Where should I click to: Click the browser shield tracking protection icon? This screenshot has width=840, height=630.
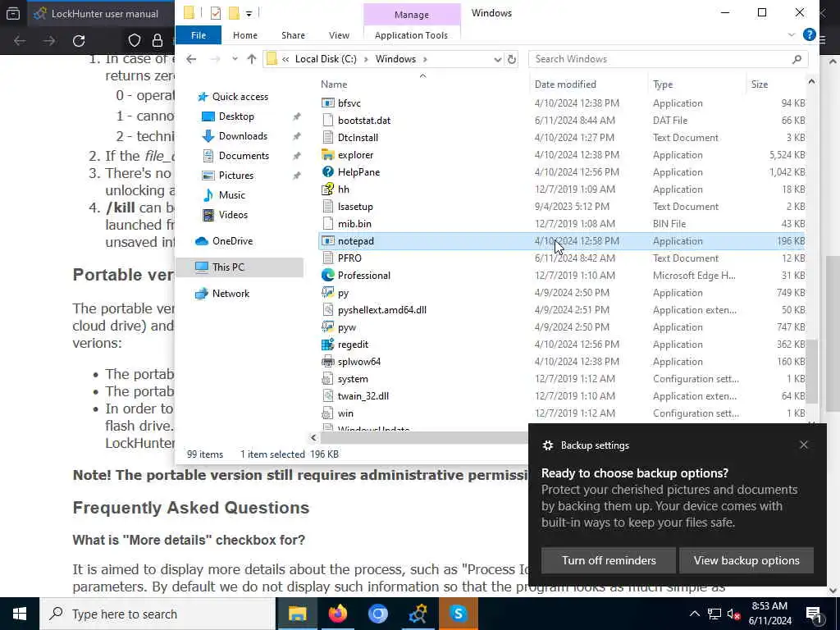(x=134, y=41)
